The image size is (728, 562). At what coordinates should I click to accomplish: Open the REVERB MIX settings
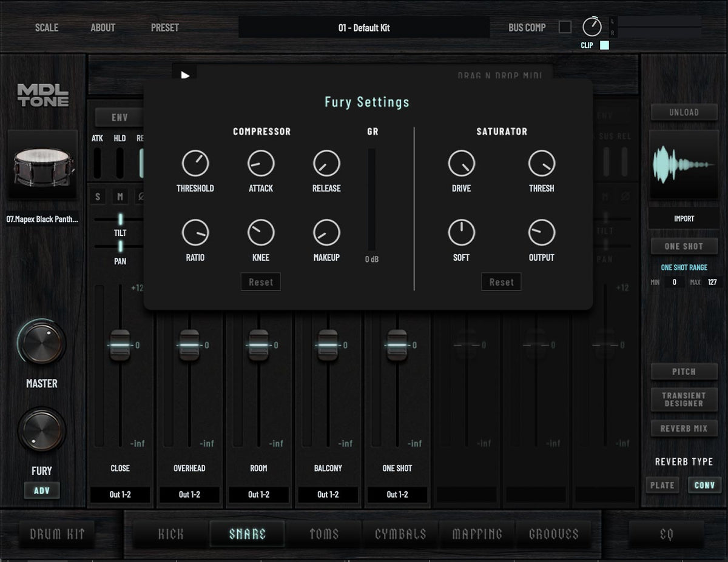684,428
